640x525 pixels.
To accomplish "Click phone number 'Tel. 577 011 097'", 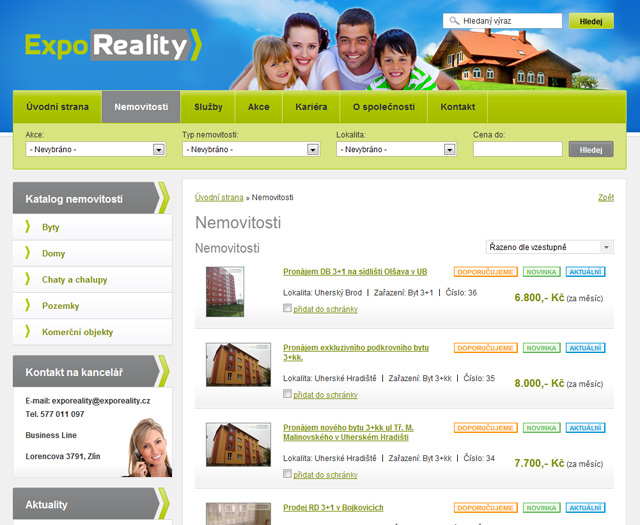I will tap(55, 414).
